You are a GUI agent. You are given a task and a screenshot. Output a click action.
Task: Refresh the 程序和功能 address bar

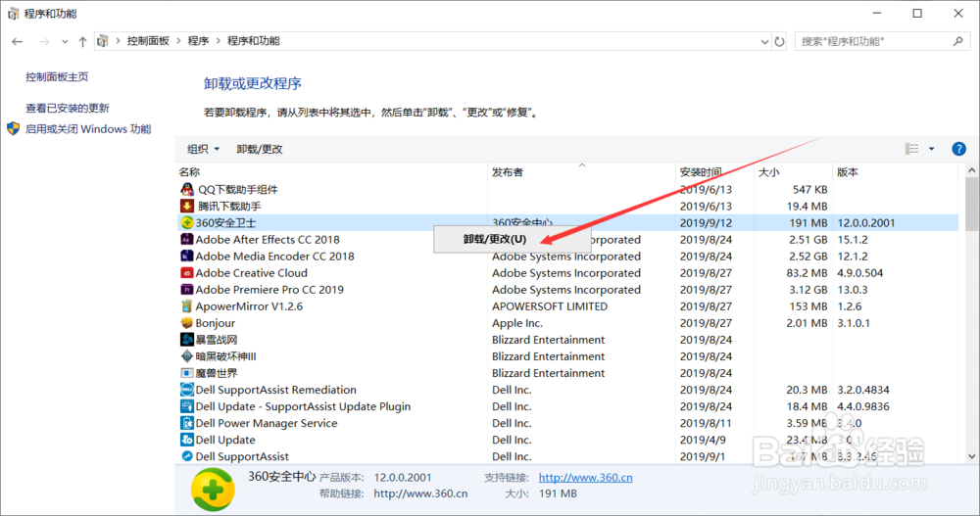point(779,41)
